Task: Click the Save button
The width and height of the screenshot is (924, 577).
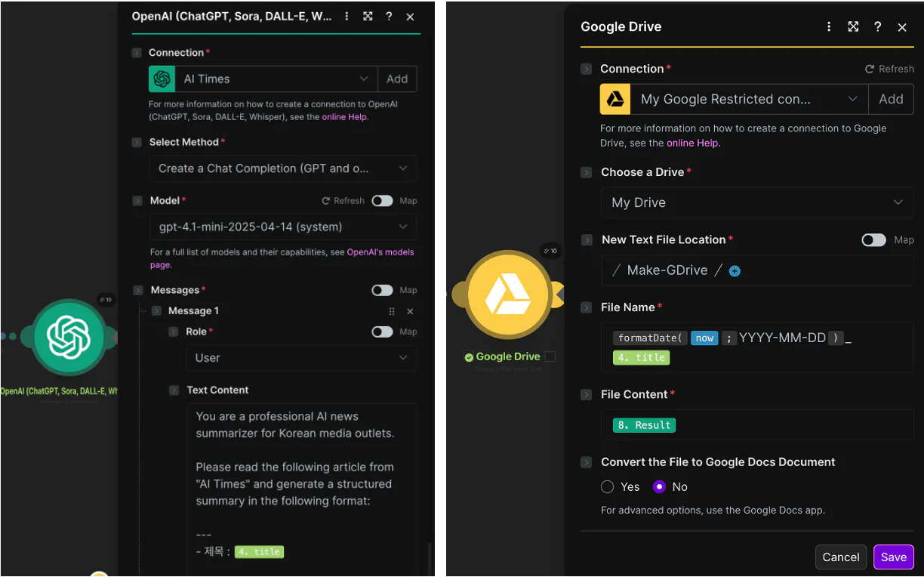Action: (893, 557)
